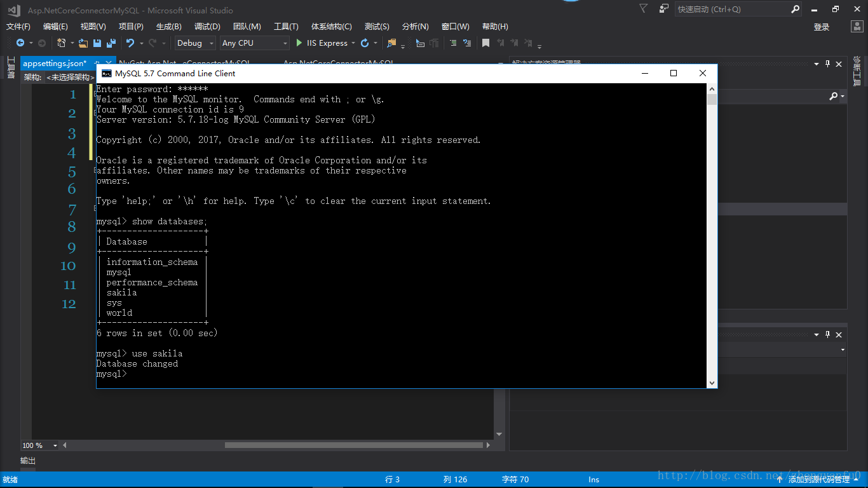Open the Debug configuration dropdown
The width and height of the screenshot is (868, 488).
(195, 43)
